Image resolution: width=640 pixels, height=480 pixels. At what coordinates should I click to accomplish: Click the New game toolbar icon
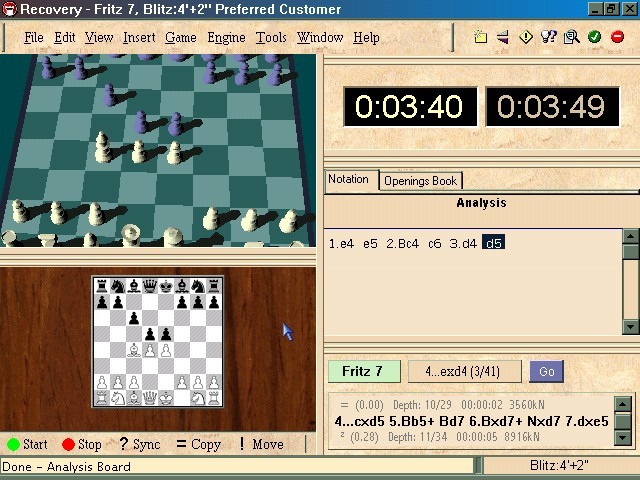(480, 37)
